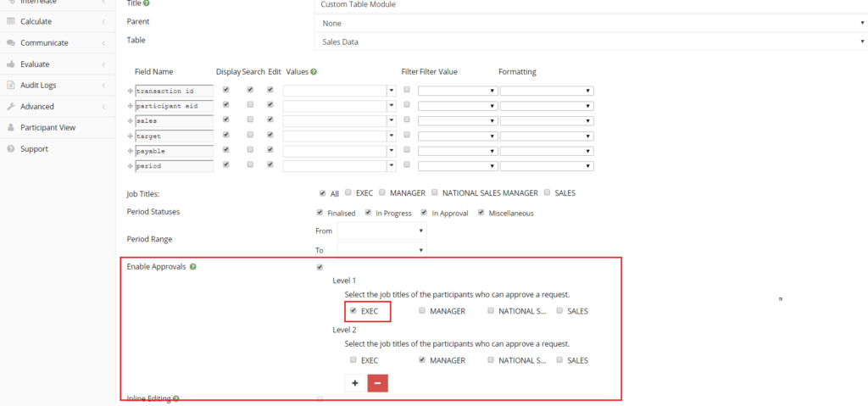Click drag handle for transaction id row
Image resolution: width=868 pixels, height=406 pixels.
click(x=131, y=91)
